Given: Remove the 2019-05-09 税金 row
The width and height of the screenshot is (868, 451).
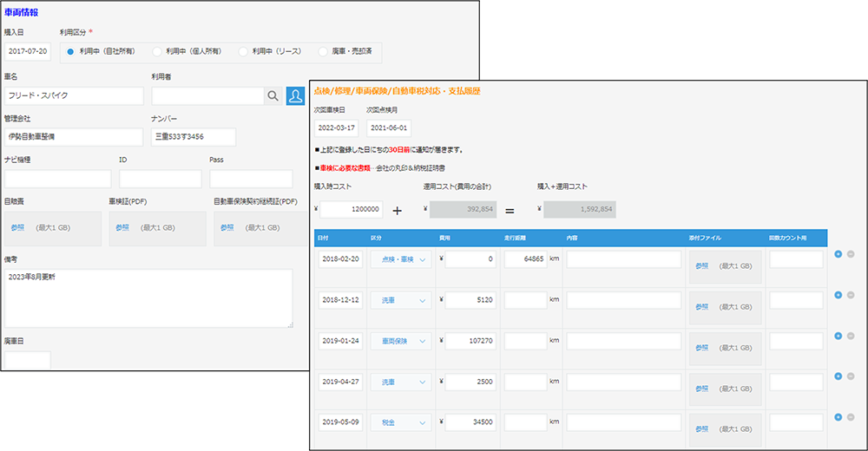Looking at the screenshot, I should pyautogui.click(x=850, y=417).
